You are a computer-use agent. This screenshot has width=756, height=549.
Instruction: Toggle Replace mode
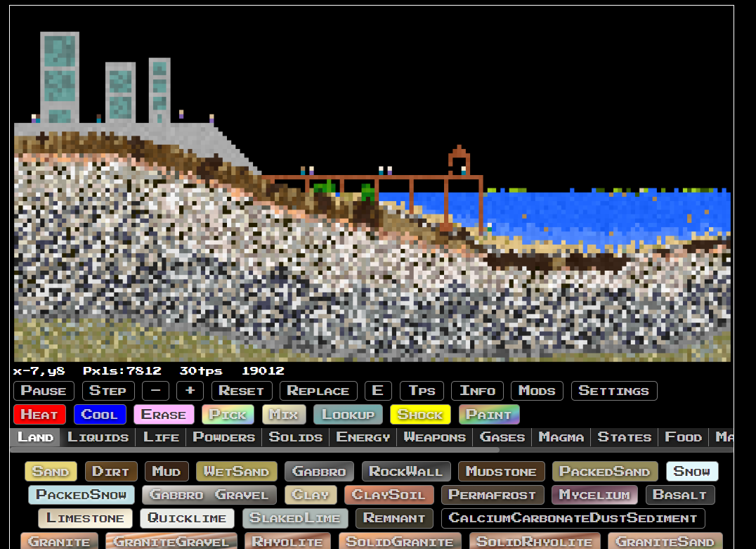pyautogui.click(x=318, y=391)
